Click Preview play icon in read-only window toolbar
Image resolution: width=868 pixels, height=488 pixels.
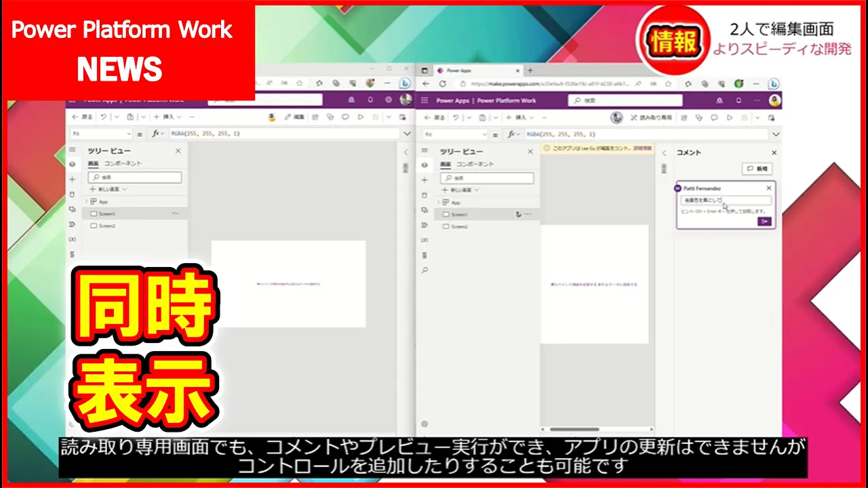point(729,118)
